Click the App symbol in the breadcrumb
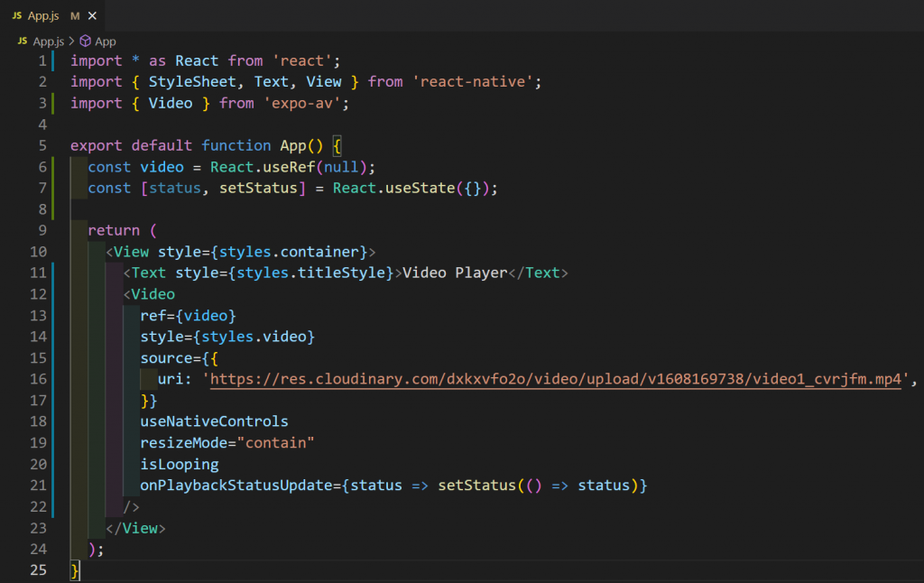 tap(106, 42)
